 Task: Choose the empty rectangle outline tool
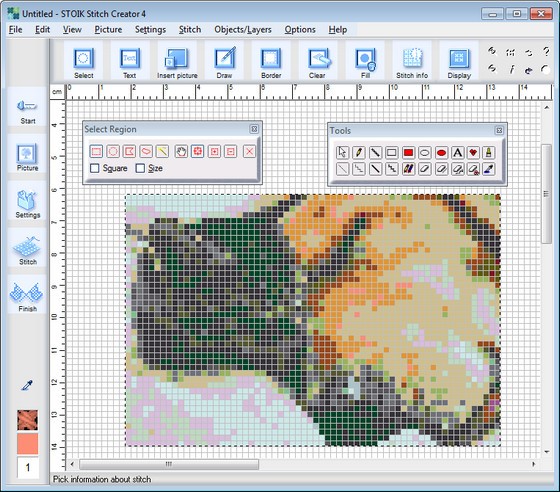(391, 152)
